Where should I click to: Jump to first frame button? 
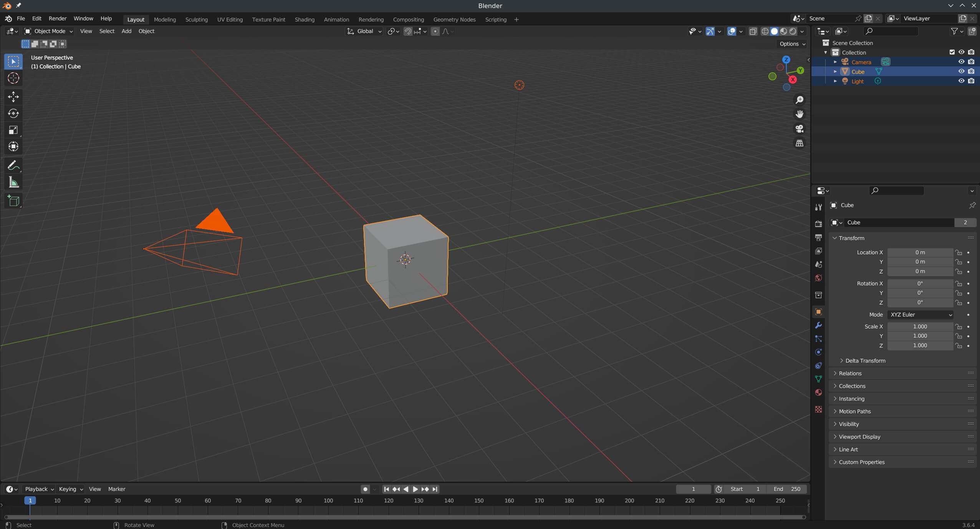pos(386,489)
